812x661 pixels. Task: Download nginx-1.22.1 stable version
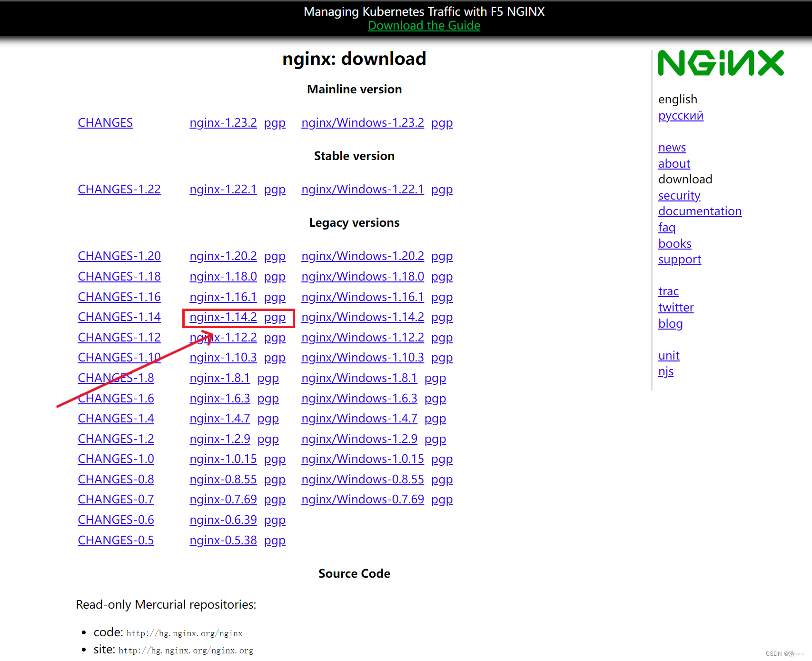223,189
